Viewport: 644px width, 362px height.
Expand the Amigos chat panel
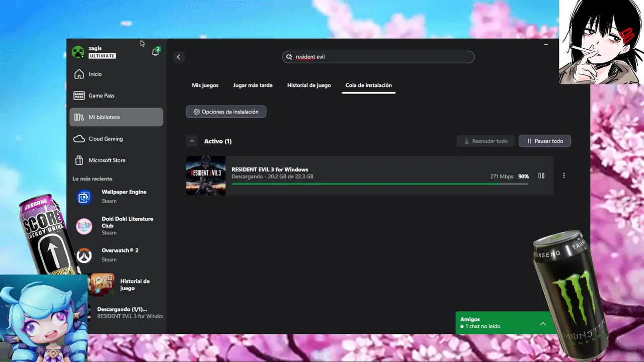coord(543,323)
